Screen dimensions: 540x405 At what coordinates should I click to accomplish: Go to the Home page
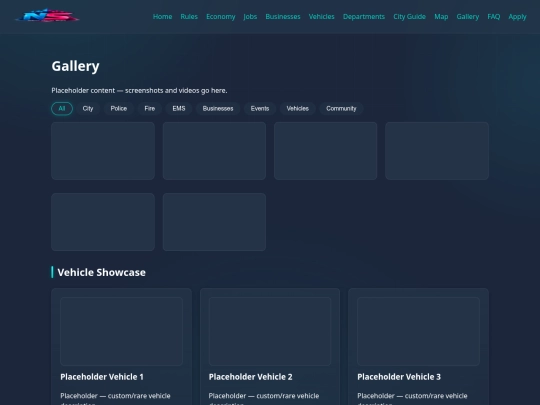pyautogui.click(x=162, y=17)
